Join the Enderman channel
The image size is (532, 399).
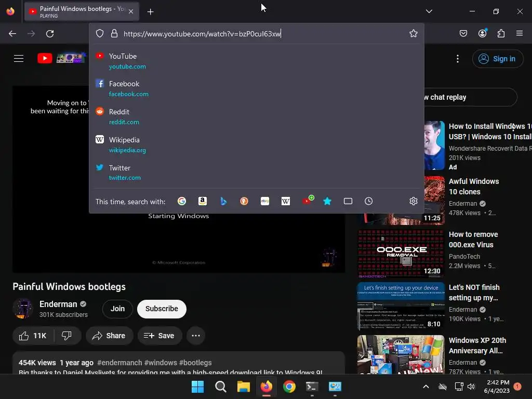[117, 309]
